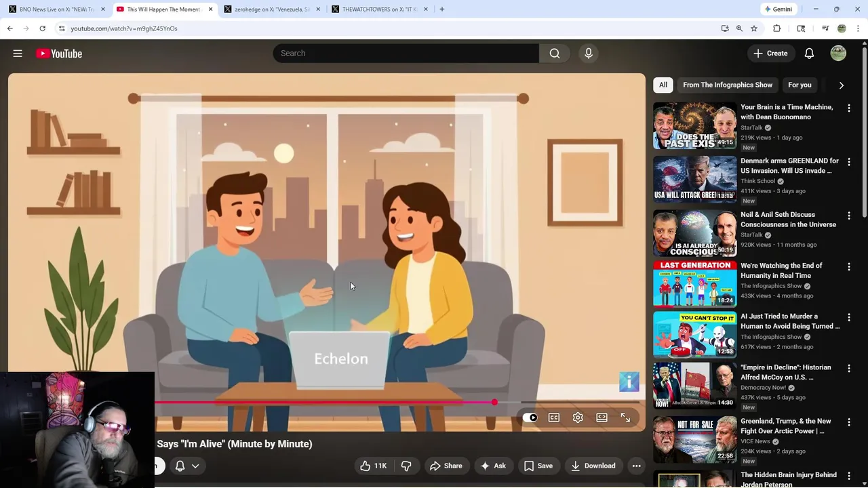Image resolution: width=868 pixels, height=488 pixels.
Task: Open options for AI Just Tried to Murder video
Action: [848, 317]
